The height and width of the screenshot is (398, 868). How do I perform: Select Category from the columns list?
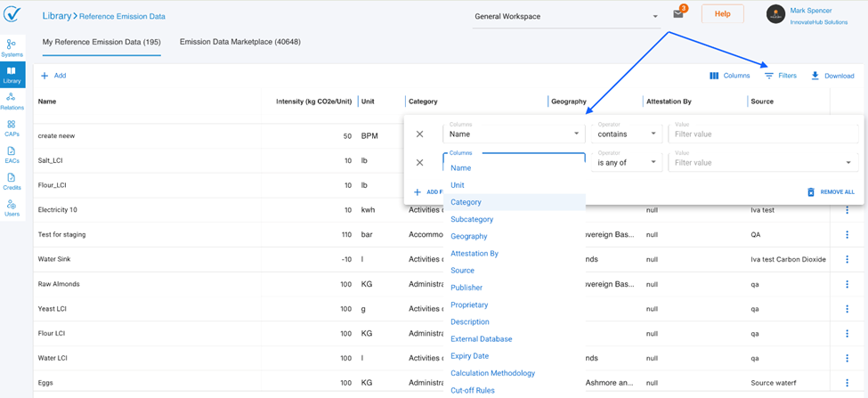pos(466,202)
